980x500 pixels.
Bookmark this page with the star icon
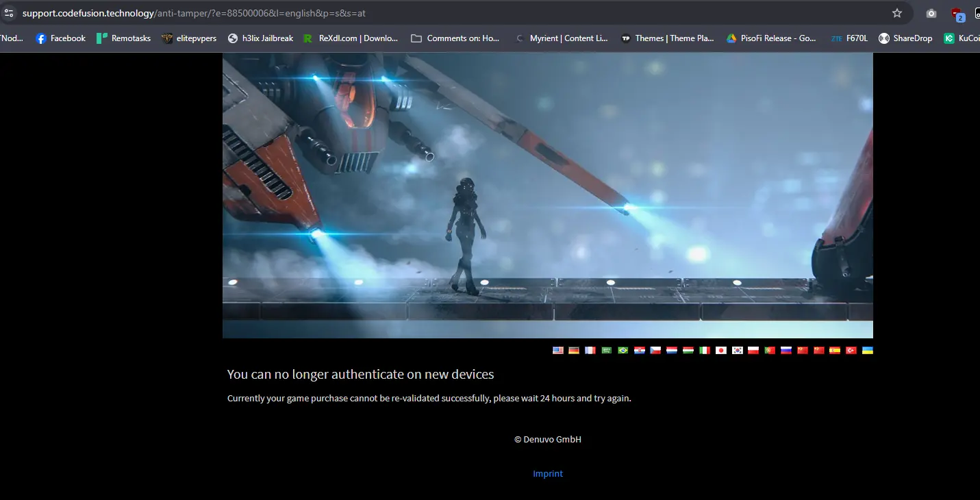897,13
